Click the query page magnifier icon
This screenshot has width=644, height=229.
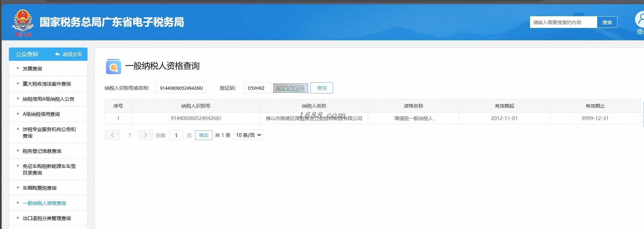(x=113, y=67)
